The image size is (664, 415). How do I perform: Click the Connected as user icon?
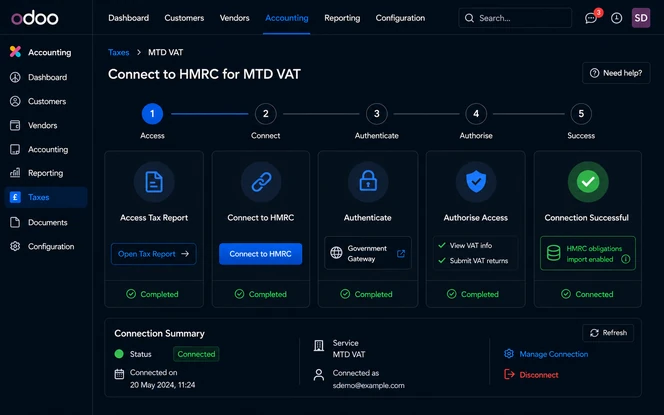tap(319, 375)
